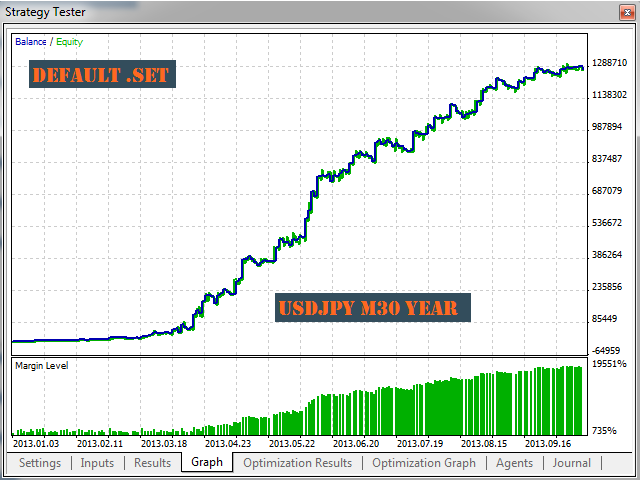The width and height of the screenshot is (640, 480).
Task: Click the USDJPY M30 YEAR banner
Action: [x=372, y=308]
